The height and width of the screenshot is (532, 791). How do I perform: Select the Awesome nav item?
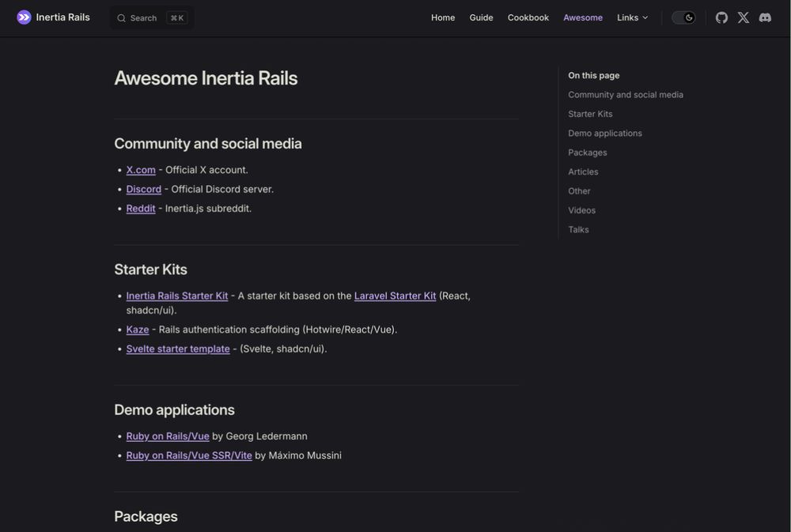point(583,17)
